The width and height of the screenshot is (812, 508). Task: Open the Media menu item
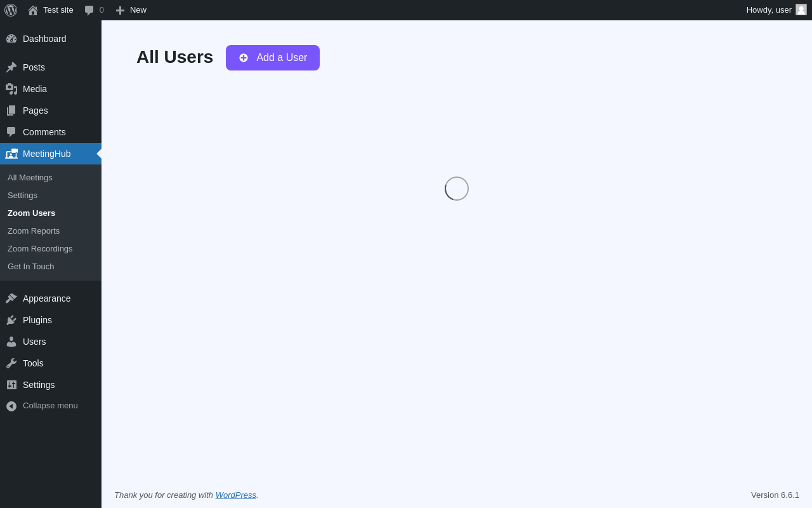click(51, 89)
